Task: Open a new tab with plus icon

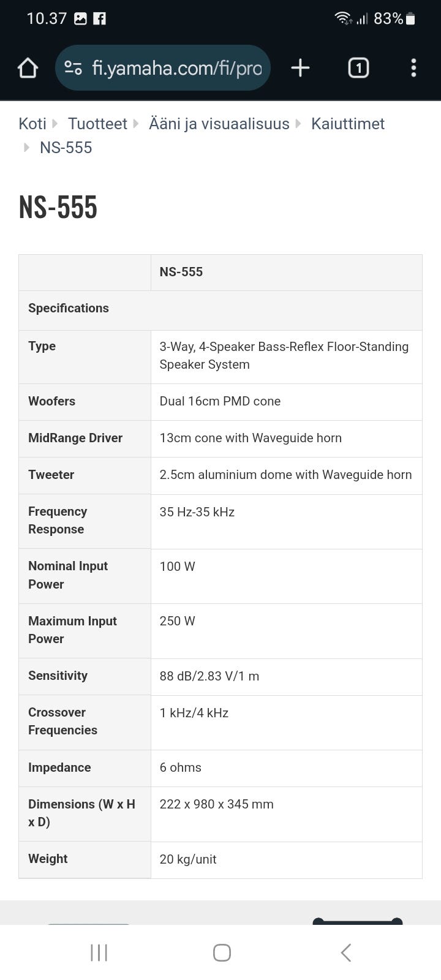Action: point(300,68)
